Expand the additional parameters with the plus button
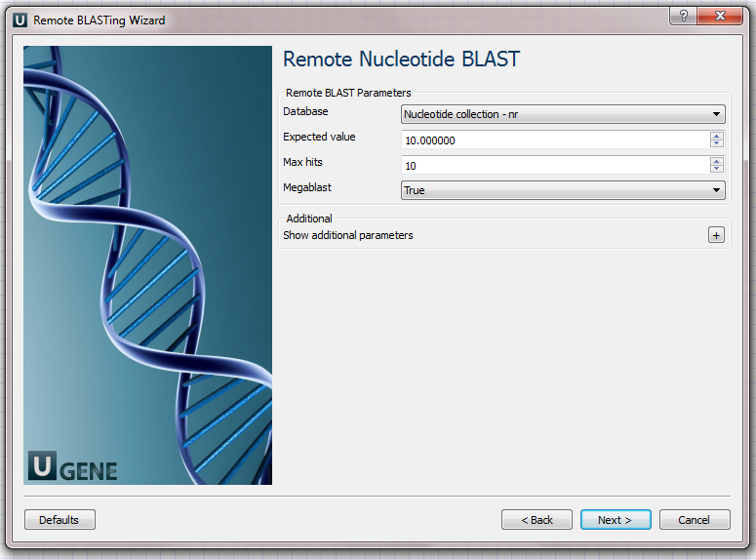 716,235
